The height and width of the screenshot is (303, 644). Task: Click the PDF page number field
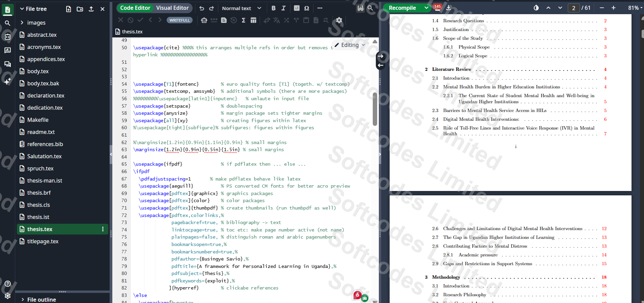[x=573, y=8]
